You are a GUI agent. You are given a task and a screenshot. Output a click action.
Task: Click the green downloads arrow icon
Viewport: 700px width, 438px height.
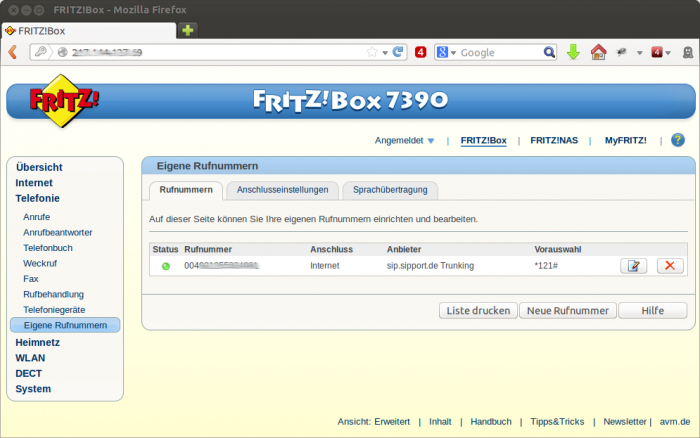pyautogui.click(x=573, y=52)
